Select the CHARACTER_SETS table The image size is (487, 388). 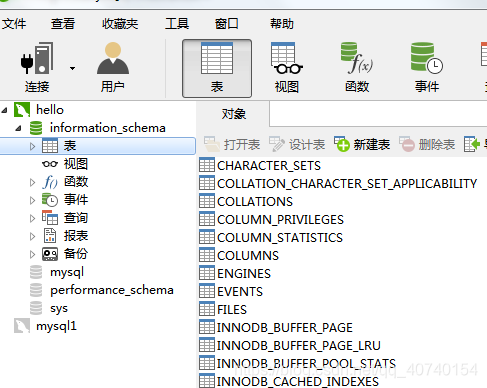point(269,166)
